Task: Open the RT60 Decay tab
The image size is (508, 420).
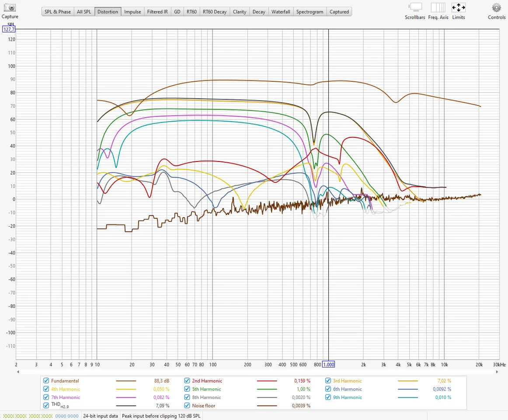Action: [214, 12]
